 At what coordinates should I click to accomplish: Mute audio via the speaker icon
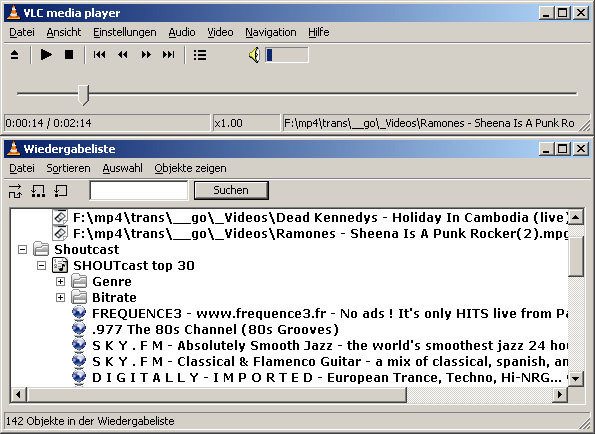point(255,55)
